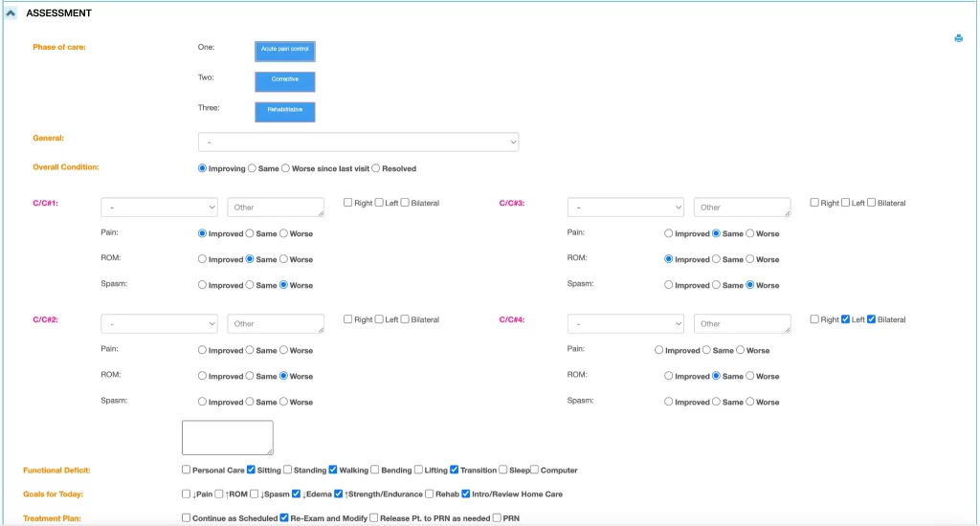Enable Personal Care functional deficit
Viewport: 980px width, 526px height.
(x=187, y=471)
